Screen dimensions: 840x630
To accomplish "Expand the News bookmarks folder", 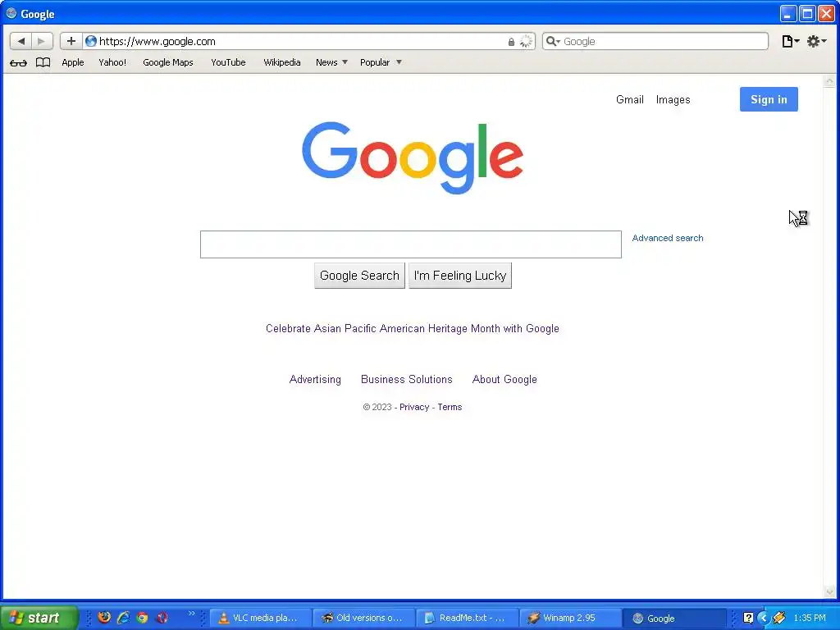I will tap(331, 62).
